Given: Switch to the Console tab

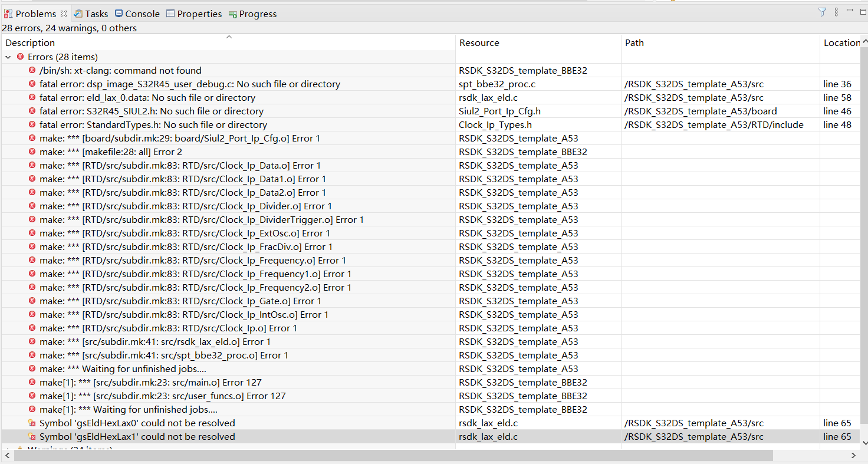Looking at the screenshot, I should coord(137,14).
